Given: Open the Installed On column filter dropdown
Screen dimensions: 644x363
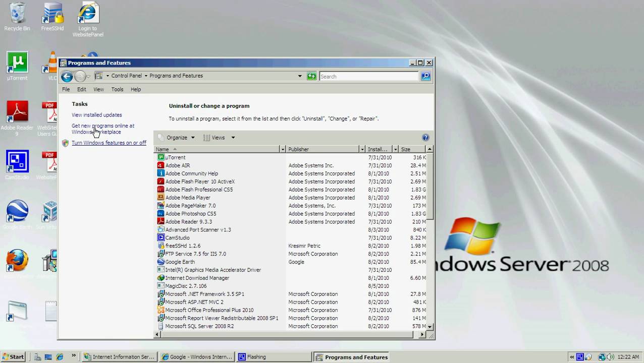Looking at the screenshot, I should (x=395, y=149).
